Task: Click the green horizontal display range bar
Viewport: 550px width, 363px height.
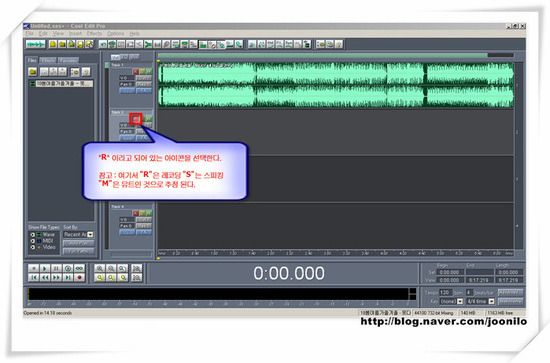Action: point(323,55)
